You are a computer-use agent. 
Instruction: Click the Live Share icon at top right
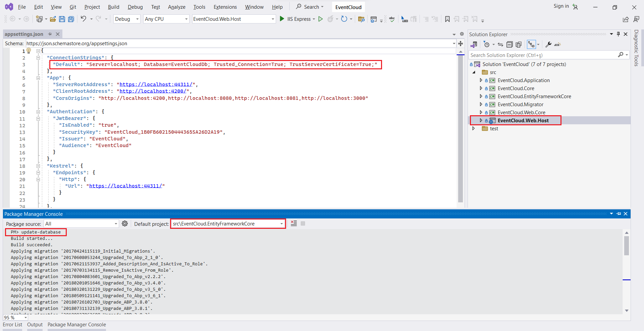coord(626,19)
